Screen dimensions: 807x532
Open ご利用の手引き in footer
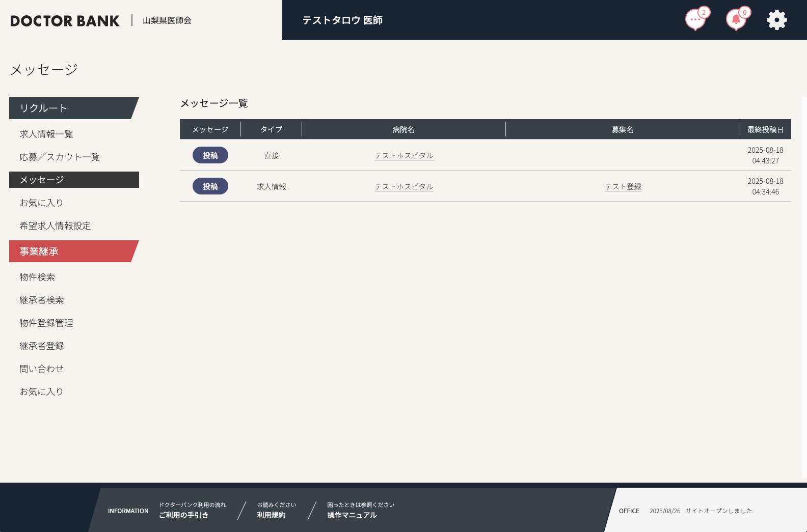pyautogui.click(x=183, y=515)
